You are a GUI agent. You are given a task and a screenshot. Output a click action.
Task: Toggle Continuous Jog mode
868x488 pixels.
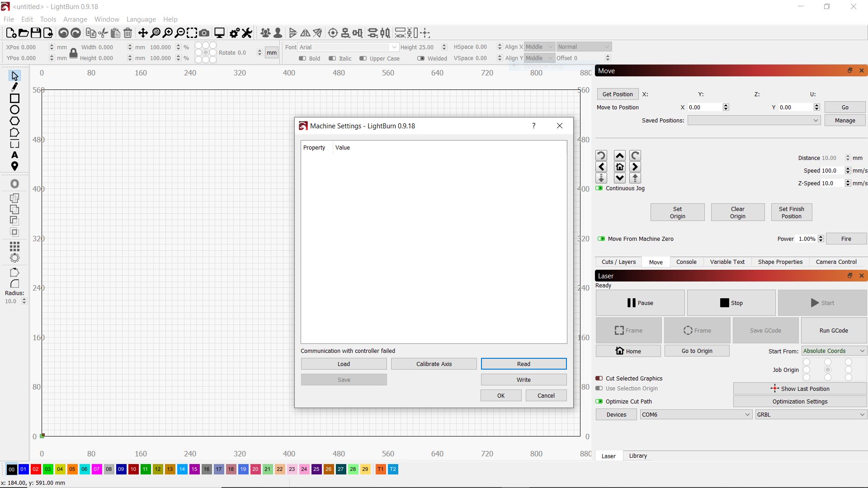pyautogui.click(x=600, y=188)
